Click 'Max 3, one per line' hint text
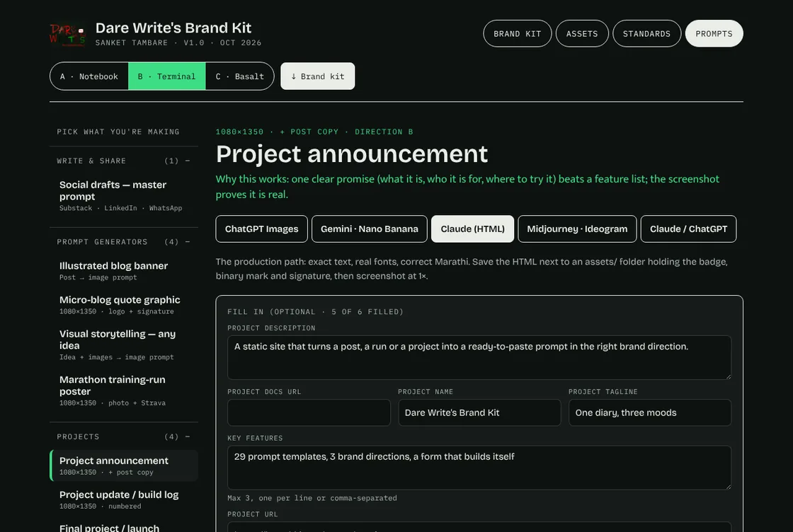 point(312,498)
